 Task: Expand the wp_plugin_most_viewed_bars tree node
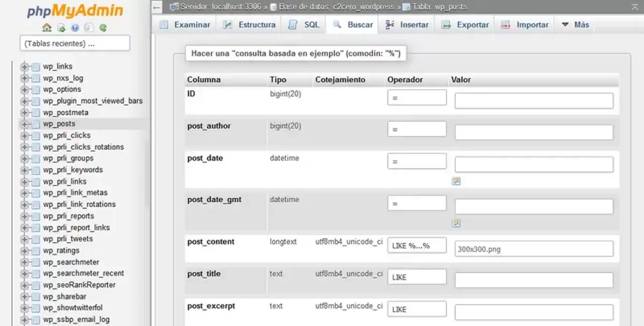coord(24,101)
